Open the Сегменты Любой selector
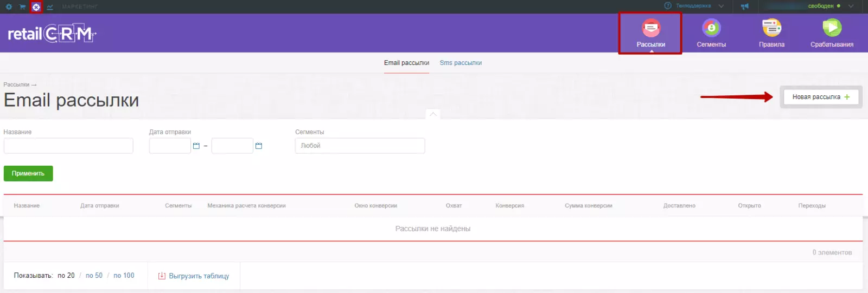 [x=360, y=146]
